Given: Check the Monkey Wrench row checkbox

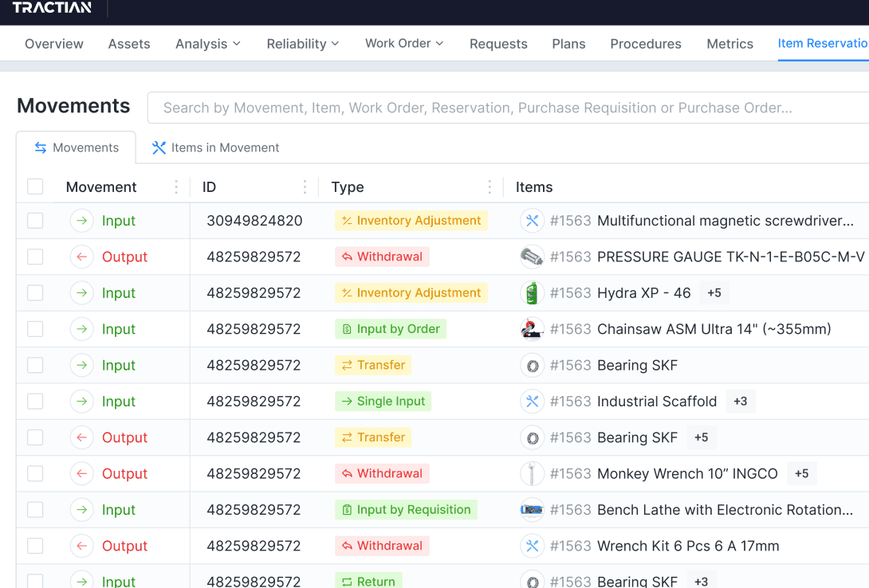Looking at the screenshot, I should click(x=35, y=473).
